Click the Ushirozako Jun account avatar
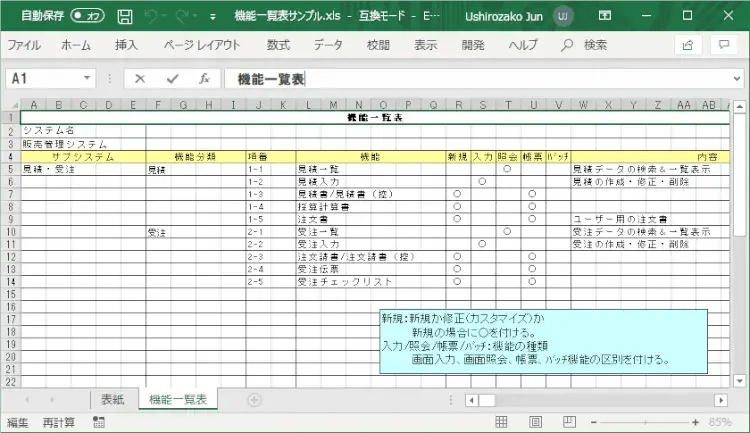The height and width of the screenshot is (433, 750). pos(564,16)
